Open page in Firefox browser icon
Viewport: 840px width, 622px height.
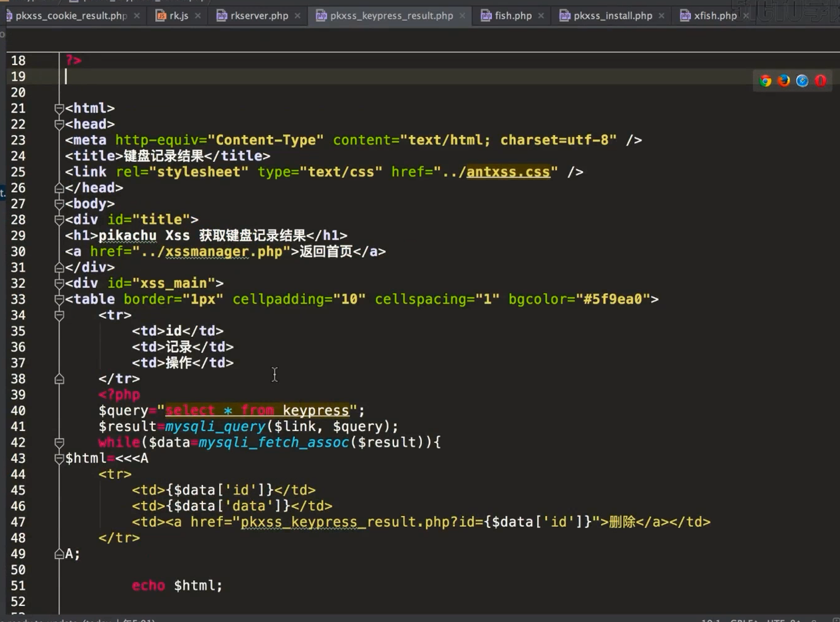coord(784,81)
